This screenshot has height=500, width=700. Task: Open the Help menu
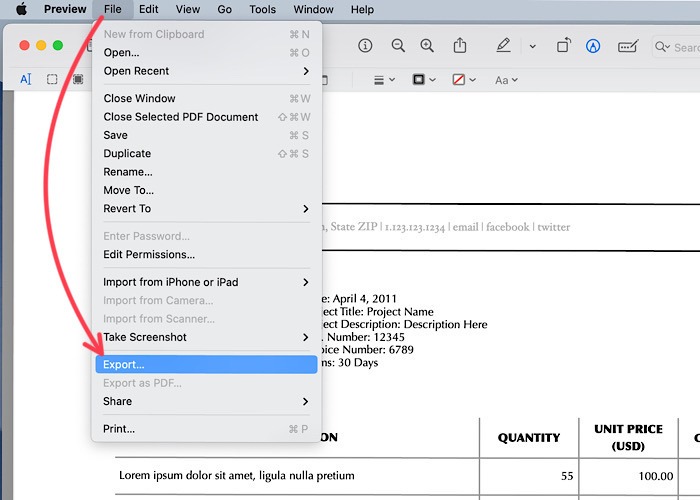tap(362, 9)
